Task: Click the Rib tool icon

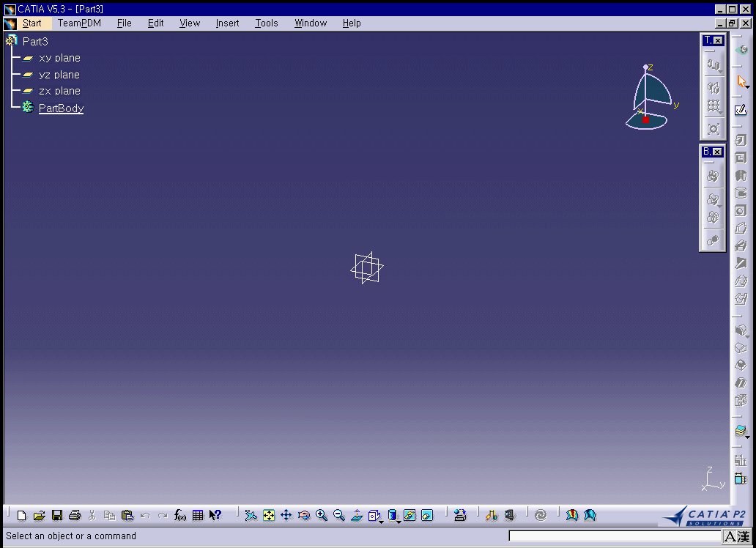Action: tap(741, 228)
